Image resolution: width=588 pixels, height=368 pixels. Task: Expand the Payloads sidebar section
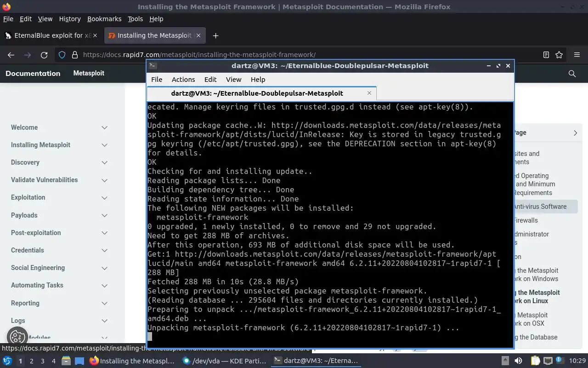104,215
